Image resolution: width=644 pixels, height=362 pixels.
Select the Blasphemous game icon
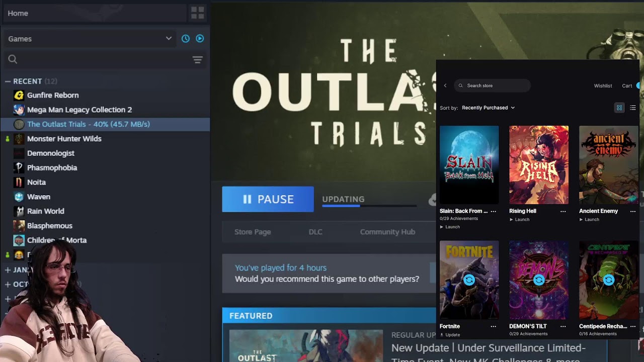19,226
